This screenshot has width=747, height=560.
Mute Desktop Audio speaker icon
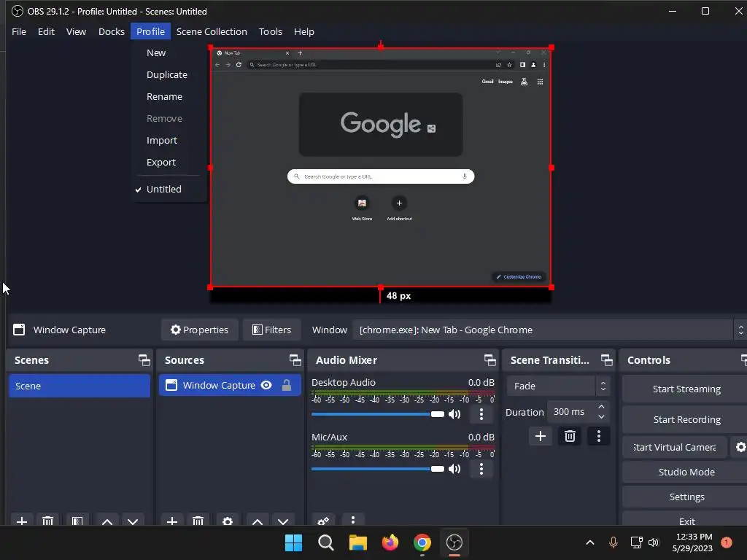[x=455, y=414]
